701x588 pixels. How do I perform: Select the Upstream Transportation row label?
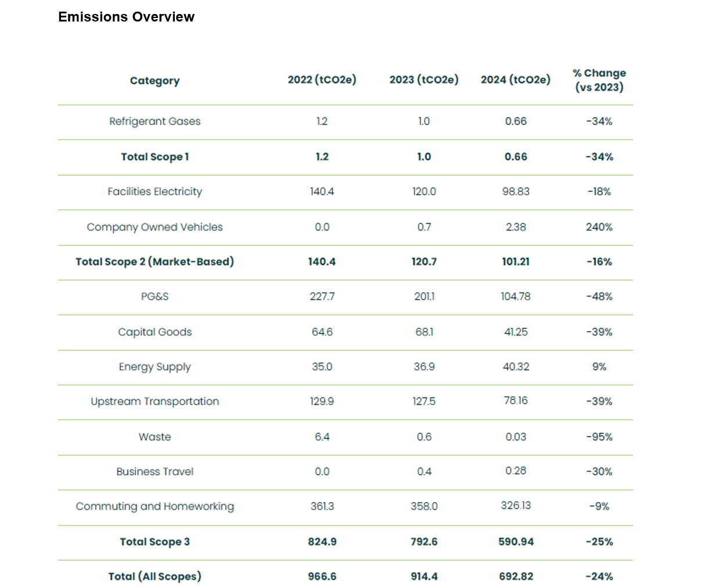click(x=154, y=401)
